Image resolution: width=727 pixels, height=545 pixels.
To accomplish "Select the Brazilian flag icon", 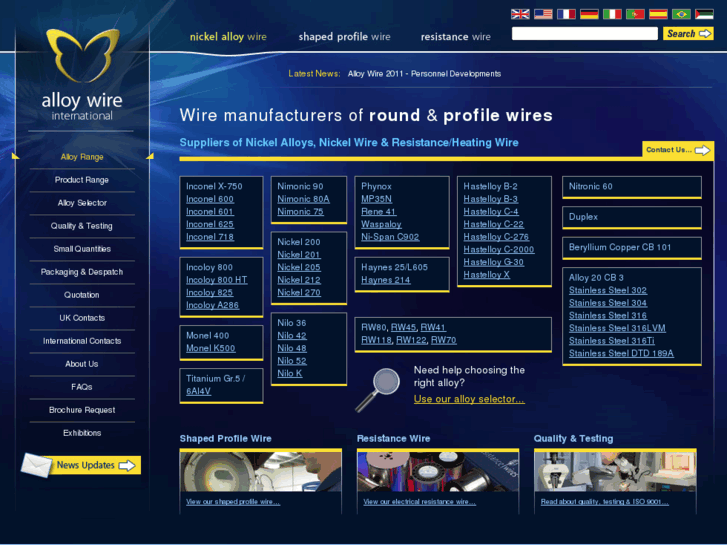I will click(681, 14).
